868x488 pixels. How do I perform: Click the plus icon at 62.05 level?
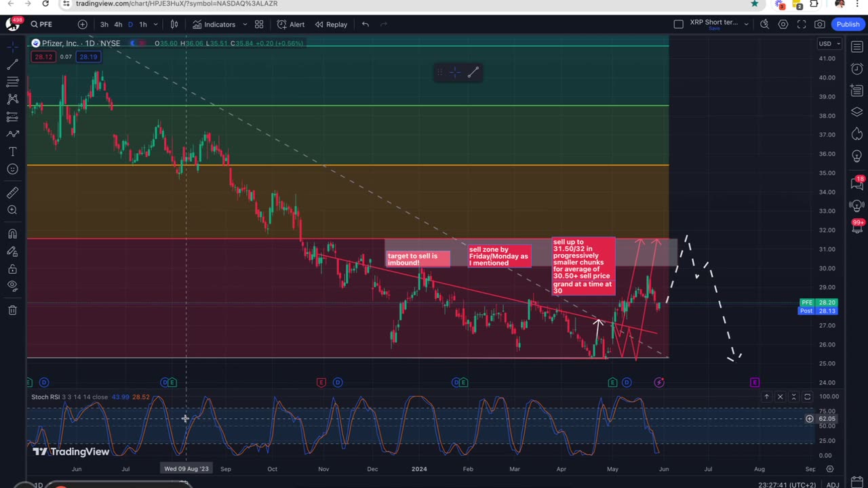click(809, 419)
